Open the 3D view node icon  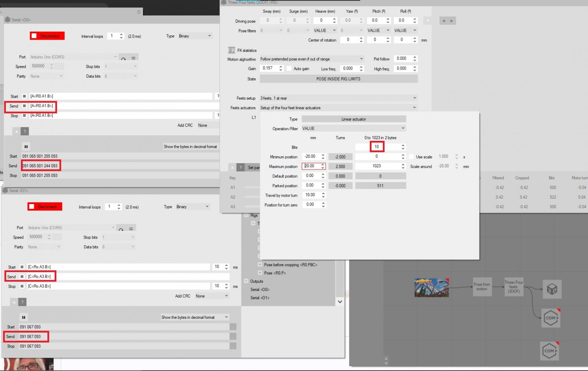[x=552, y=289]
